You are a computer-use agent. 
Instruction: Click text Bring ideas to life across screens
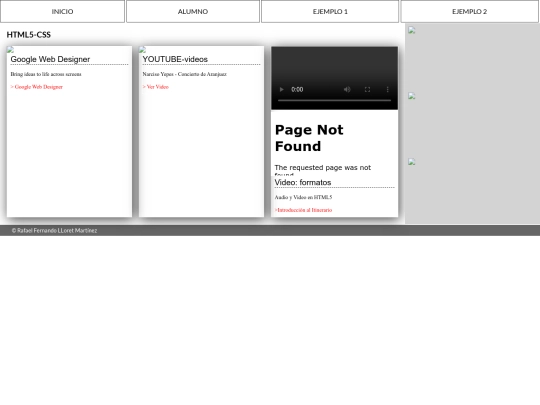(x=46, y=74)
